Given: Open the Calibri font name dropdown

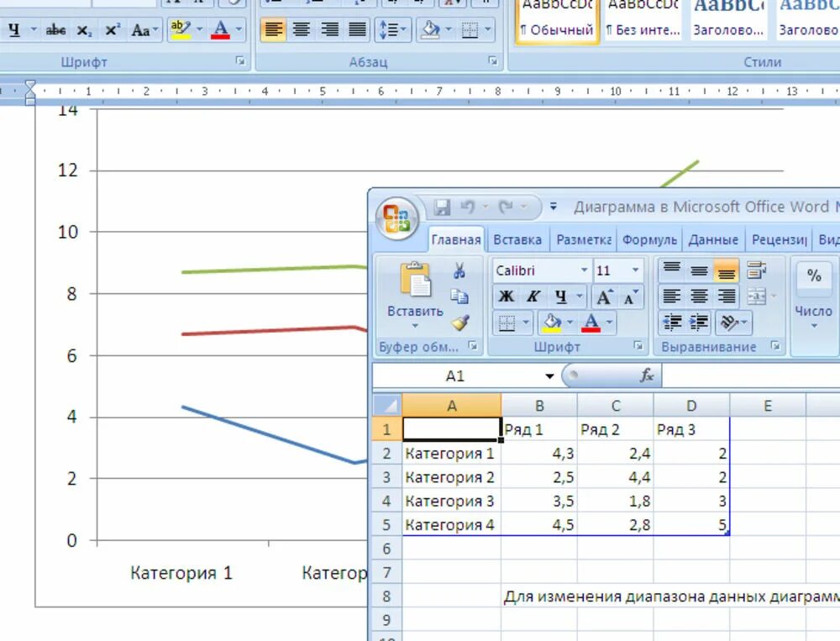Looking at the screenshot, I should (584, 271).
